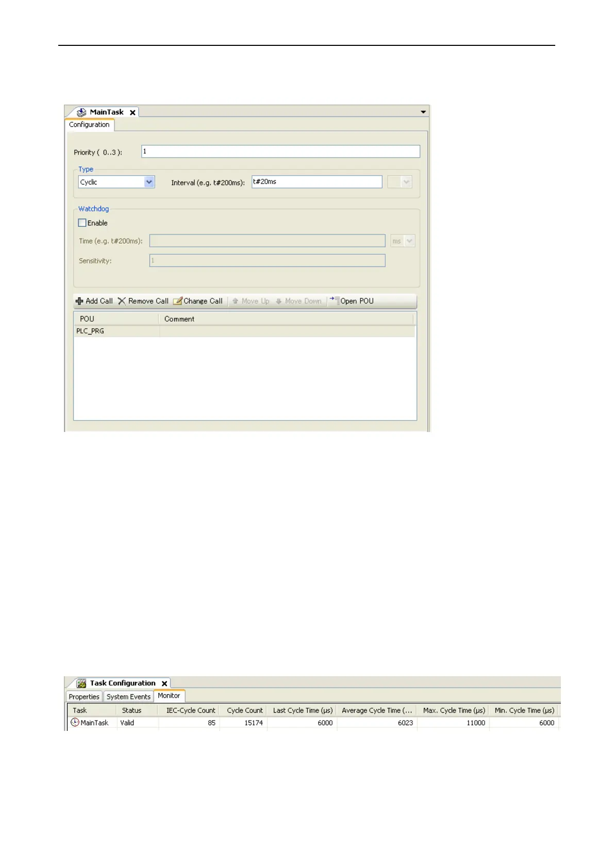Click the Valid status cell
This screenshot has height=868, width=614.
click(x=127, y=723)
